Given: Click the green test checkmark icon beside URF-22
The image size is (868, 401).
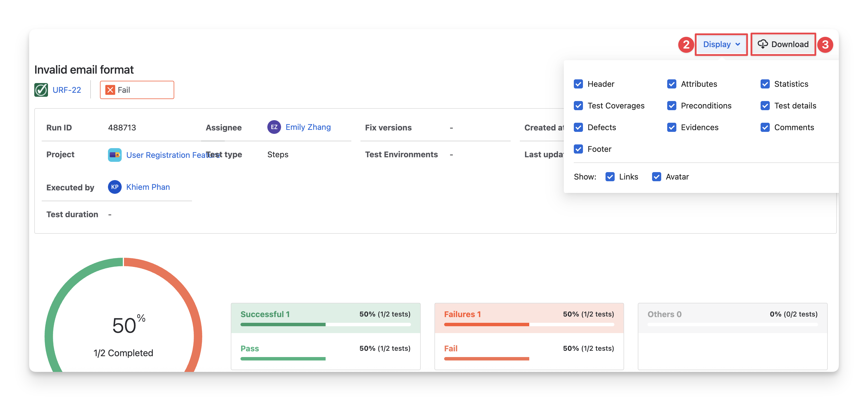Looking at the screenshot, I should click(41, 90).
